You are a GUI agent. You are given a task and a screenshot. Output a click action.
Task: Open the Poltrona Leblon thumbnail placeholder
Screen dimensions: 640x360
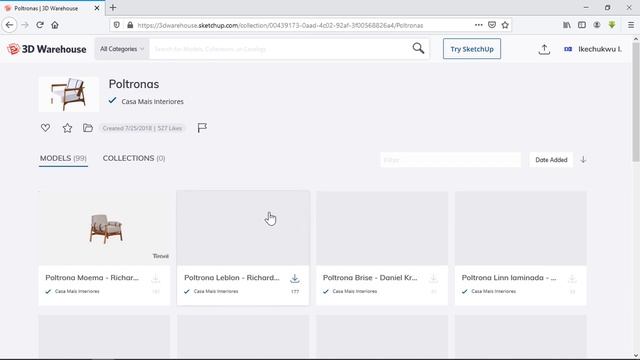point(243,228)
